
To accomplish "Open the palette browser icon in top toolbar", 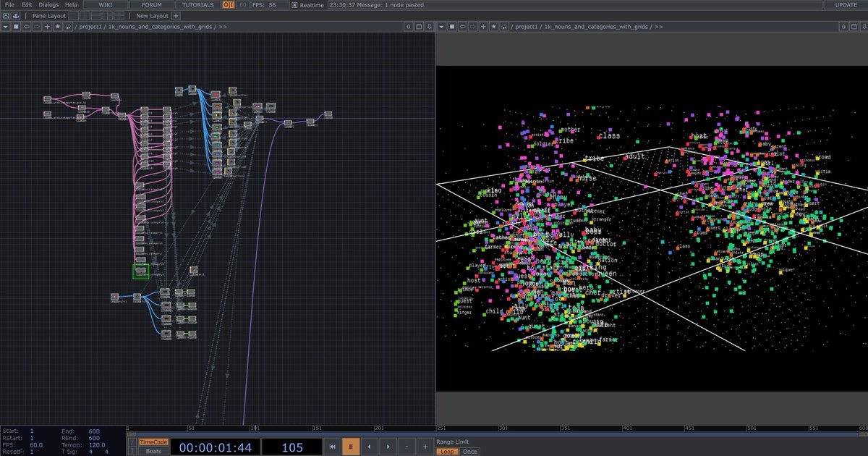I will (x=6, y=16).
